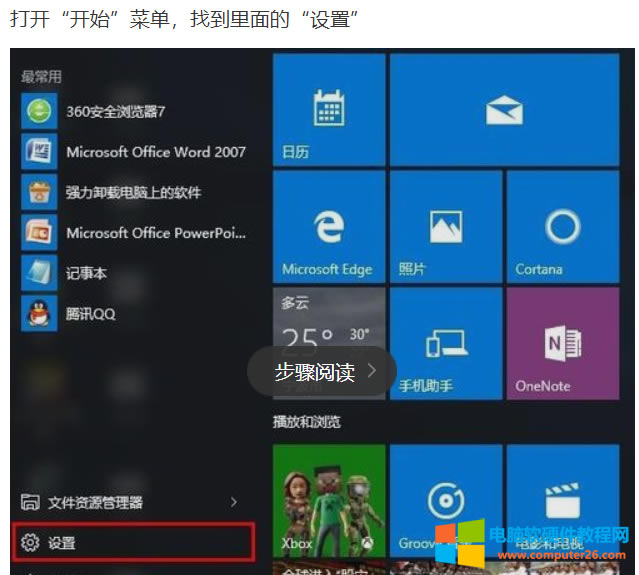Launch the OneNote tile
639x575 pixels.
click(563, 344)
